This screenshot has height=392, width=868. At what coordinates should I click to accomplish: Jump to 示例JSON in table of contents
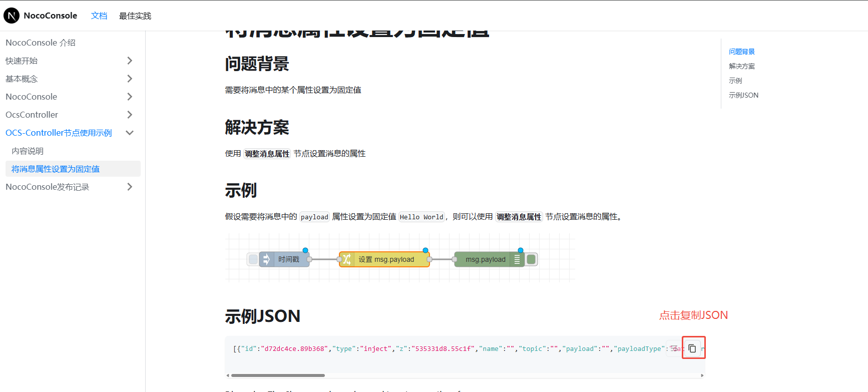[743, 95]
